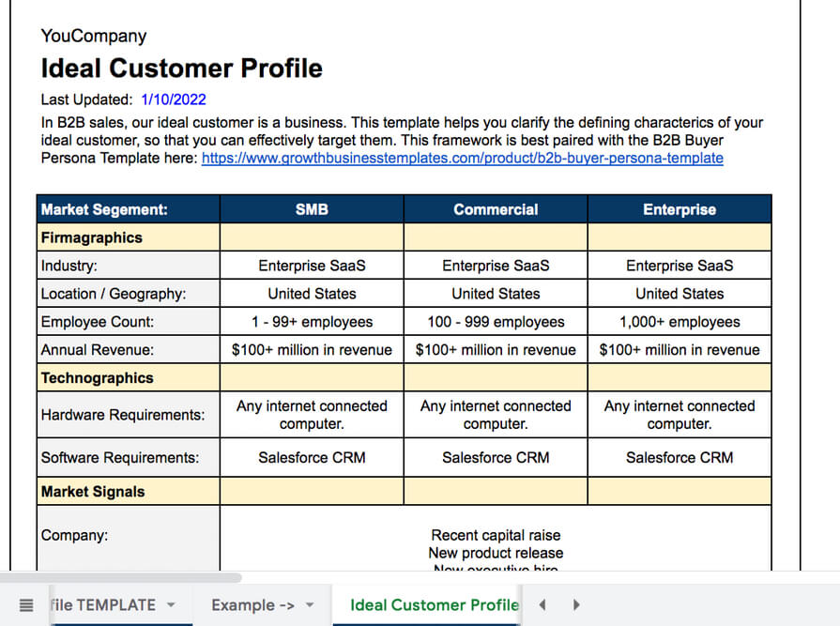Select Commercial Enterprise SaaS industry cell
The image size is (840, 626).
click(x=496, y=266)
